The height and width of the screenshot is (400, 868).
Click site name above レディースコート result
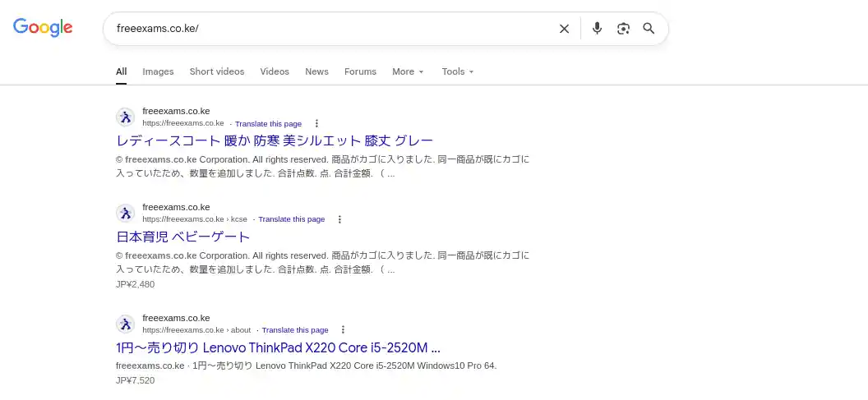[176, 111]
